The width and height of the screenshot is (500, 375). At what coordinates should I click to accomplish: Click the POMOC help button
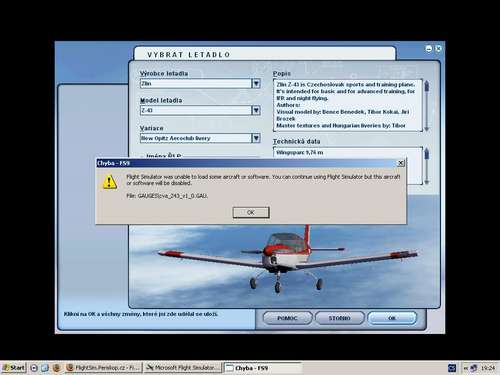click(287, 318)
